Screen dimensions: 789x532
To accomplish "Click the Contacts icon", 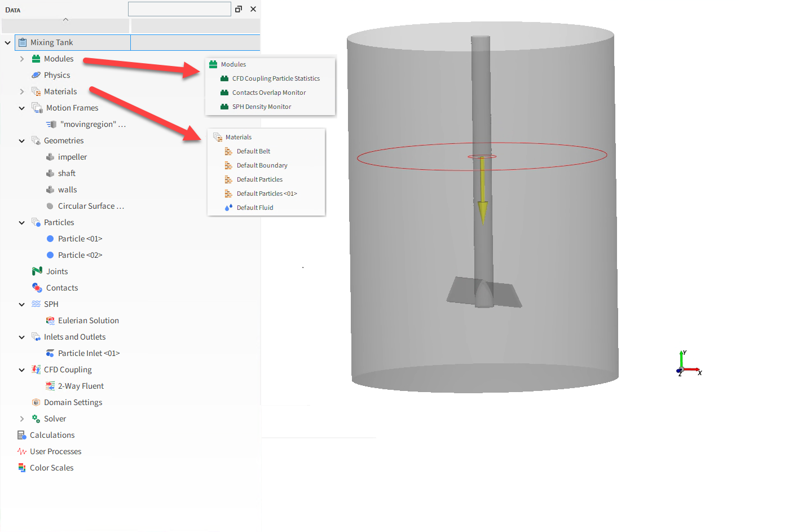I will click(37, 288).
